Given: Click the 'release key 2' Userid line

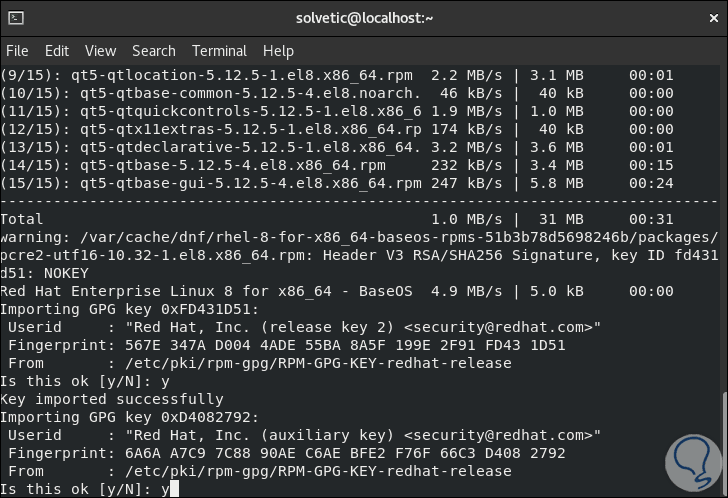Looking at the screenshot, I should pos(300,327).
